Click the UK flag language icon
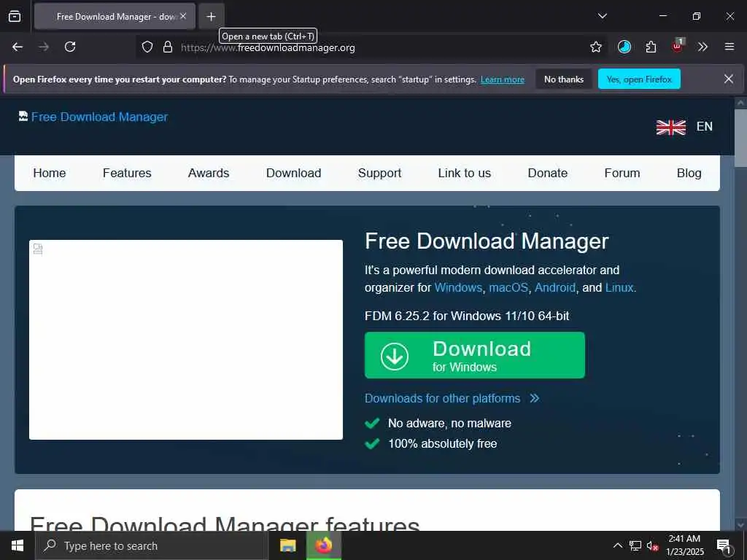 click(x=671, y=127)
